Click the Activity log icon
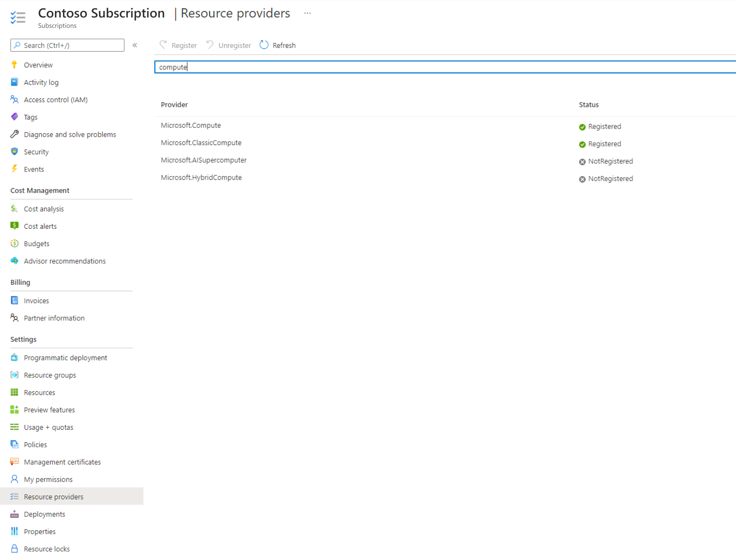Screen dimensions: 736x560 [14, 82]
